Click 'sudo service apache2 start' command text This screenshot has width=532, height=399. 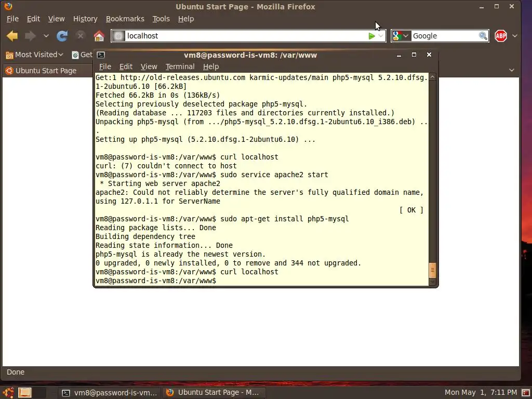click(274, 175)
